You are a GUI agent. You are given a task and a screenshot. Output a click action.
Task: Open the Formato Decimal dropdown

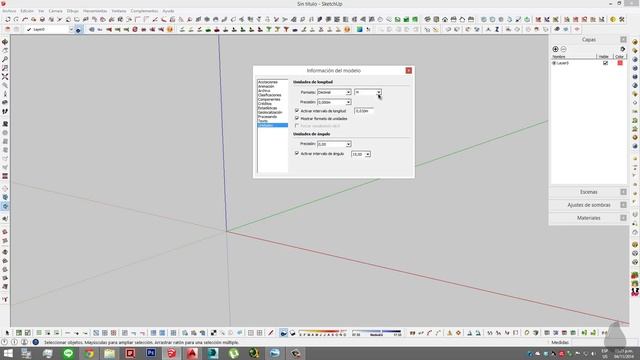(x=334, y=92)
